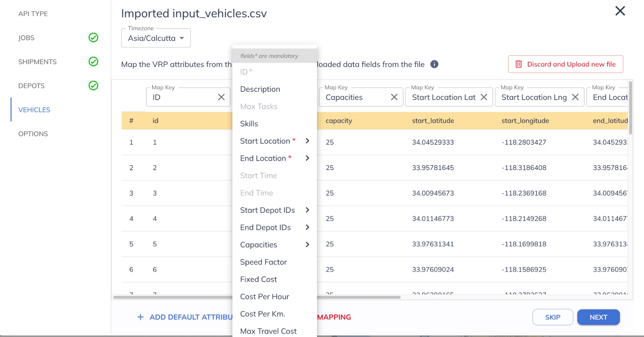This screenshot has height=337, width=644.
Task: Click the green check icon beside SHIPMENTS
Action: 93,62
